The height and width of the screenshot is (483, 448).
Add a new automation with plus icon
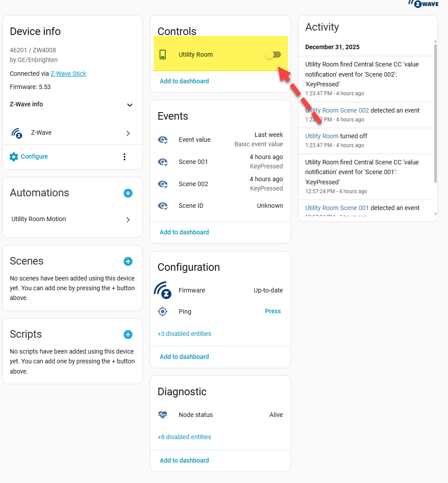click(x=128, y=193)
